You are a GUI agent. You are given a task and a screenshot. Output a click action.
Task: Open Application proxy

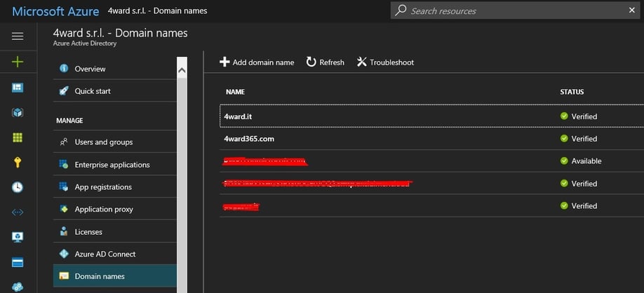click(x=115, y=210)
